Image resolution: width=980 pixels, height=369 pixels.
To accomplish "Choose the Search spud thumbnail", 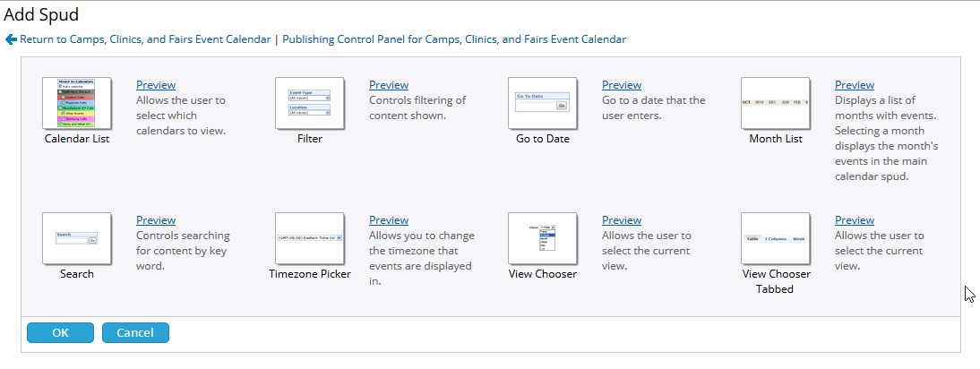I will (x=77, y=238).
